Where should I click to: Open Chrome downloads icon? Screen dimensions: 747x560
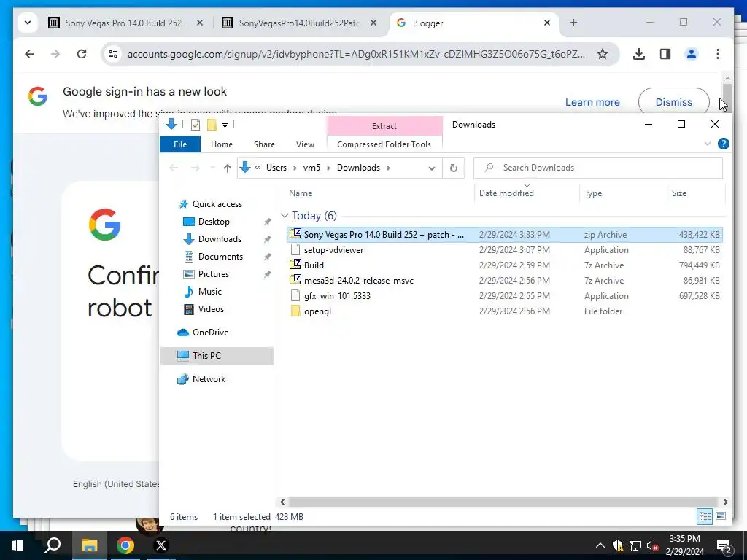(639, 54)
